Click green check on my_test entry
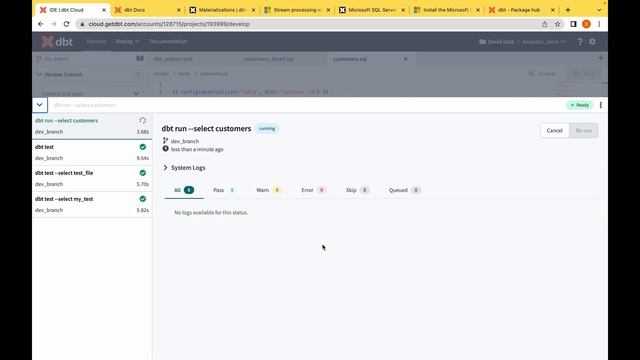This screenshot has height=360, width=640. (142, 199)
